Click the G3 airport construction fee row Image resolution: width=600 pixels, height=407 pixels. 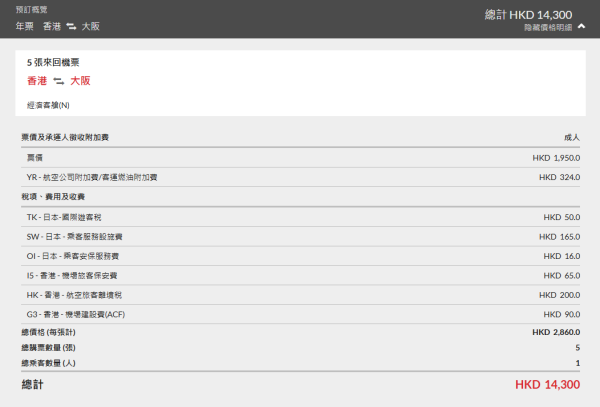click(300, 314)
